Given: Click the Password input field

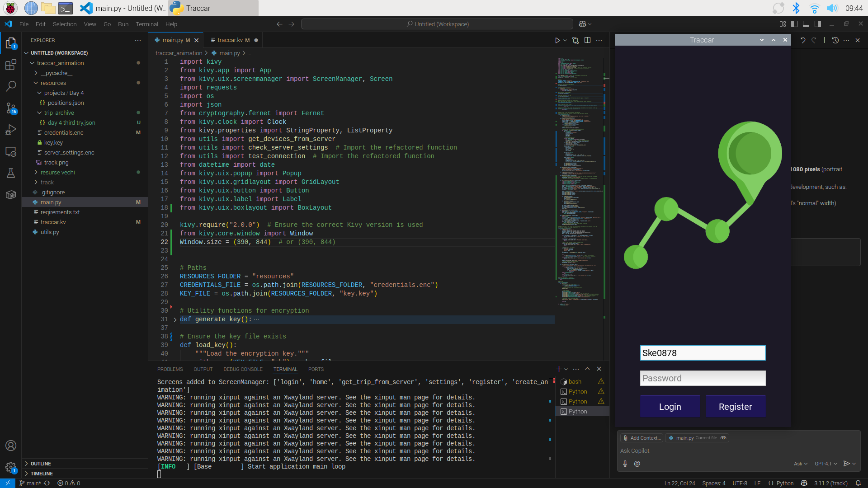Looking at the screenshot, I should [x=703, y=378].
